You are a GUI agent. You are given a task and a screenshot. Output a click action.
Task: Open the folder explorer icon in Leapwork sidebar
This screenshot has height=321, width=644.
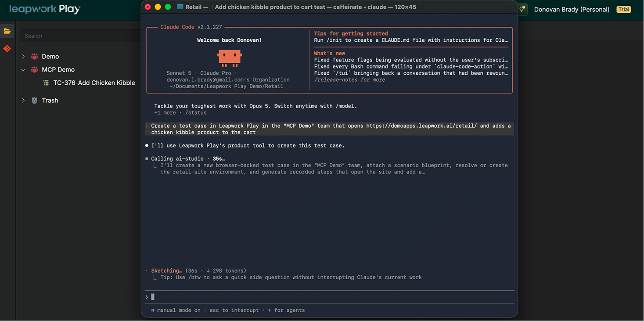(7, 31)
